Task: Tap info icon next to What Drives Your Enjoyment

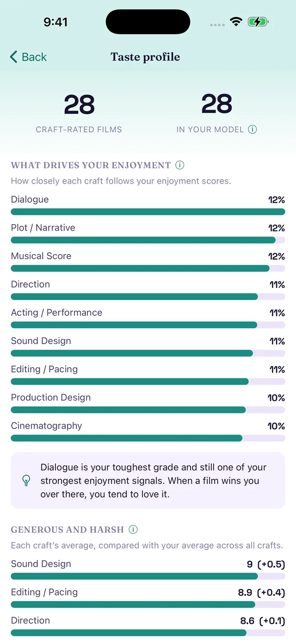Action: click(180, 165)
